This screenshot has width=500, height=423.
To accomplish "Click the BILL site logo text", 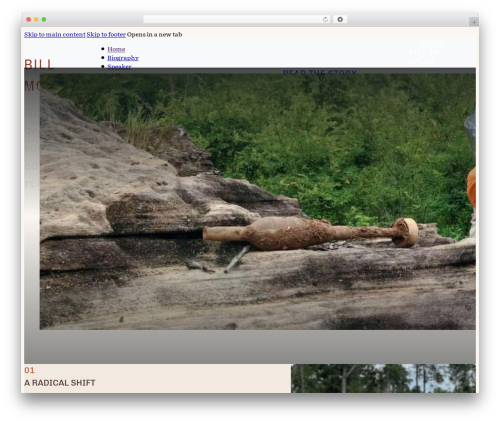I will pos(39,64).
